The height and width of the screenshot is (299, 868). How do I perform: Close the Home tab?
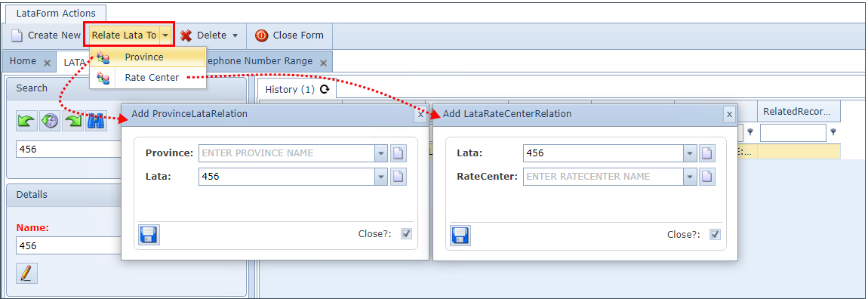click(x=47, y=63)
